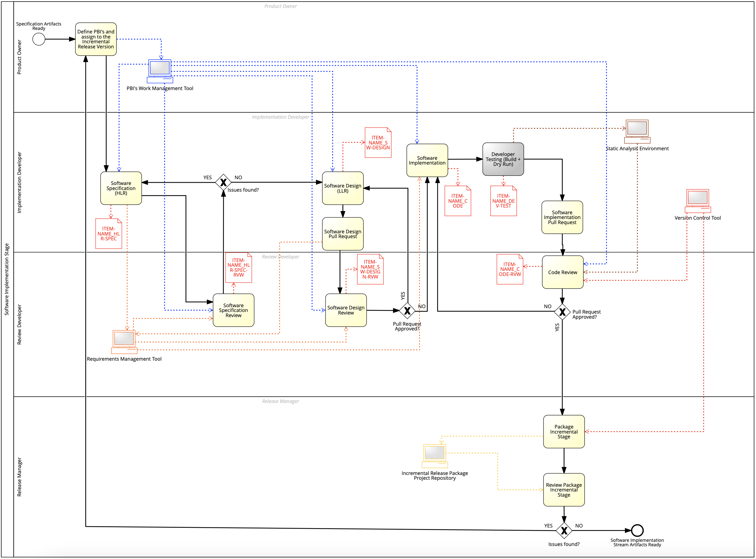Click the Issues found gateway near Software Specification

click(x=223, y=182)
